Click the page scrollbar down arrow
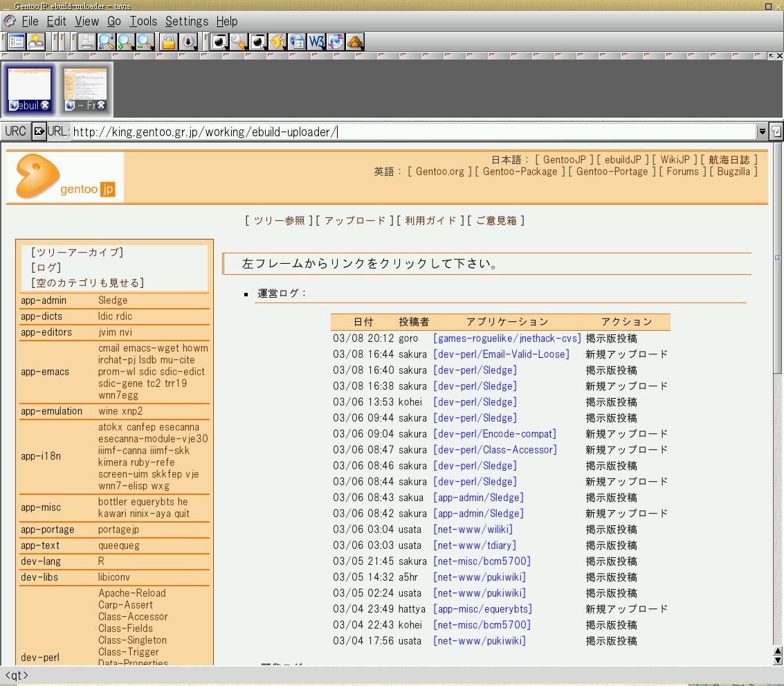784x686 pixels. (778, 660)
